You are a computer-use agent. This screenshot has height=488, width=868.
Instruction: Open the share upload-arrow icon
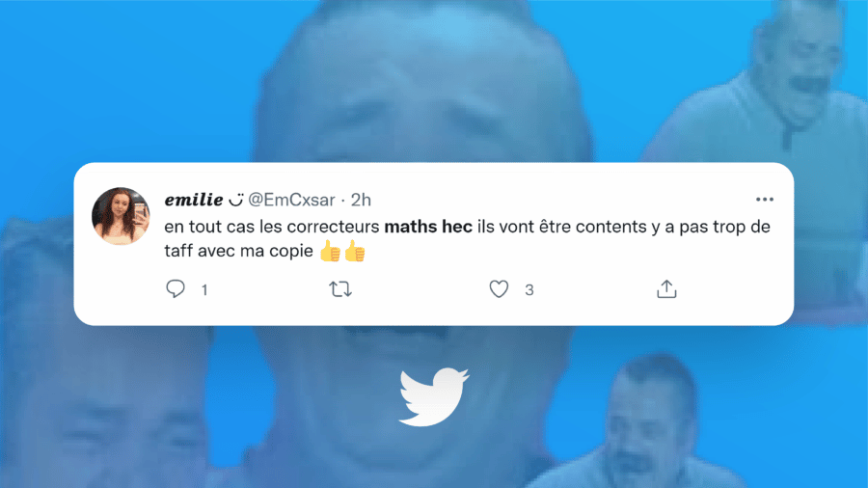(x=666, y=288)
